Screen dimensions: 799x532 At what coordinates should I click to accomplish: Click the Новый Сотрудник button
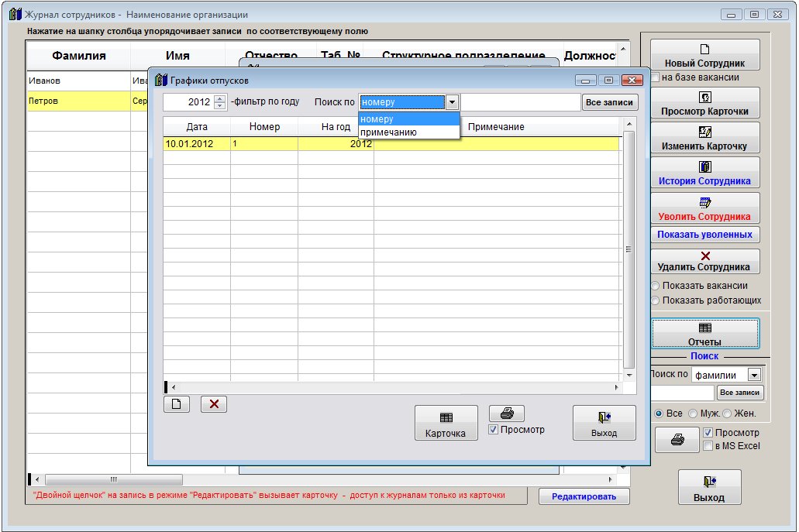click(704, 55)
